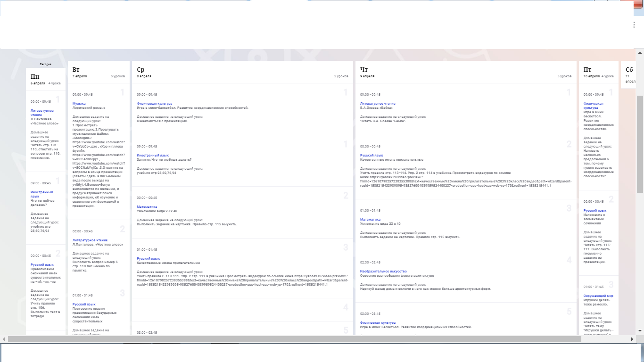The height and width of the screenshot is (362, 644).
Task: Click the horizontal scrollbar left arrow
Action: point(4,339)
